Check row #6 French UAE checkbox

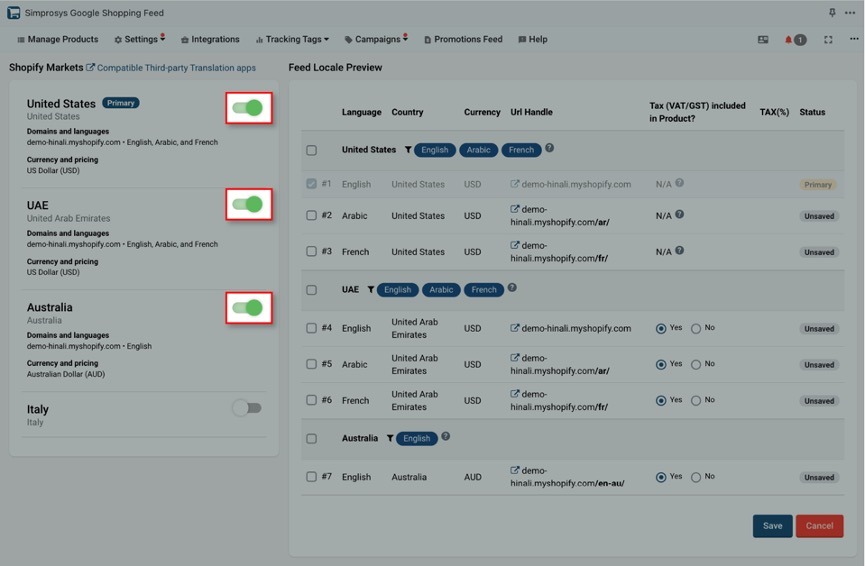click(311, 400)
